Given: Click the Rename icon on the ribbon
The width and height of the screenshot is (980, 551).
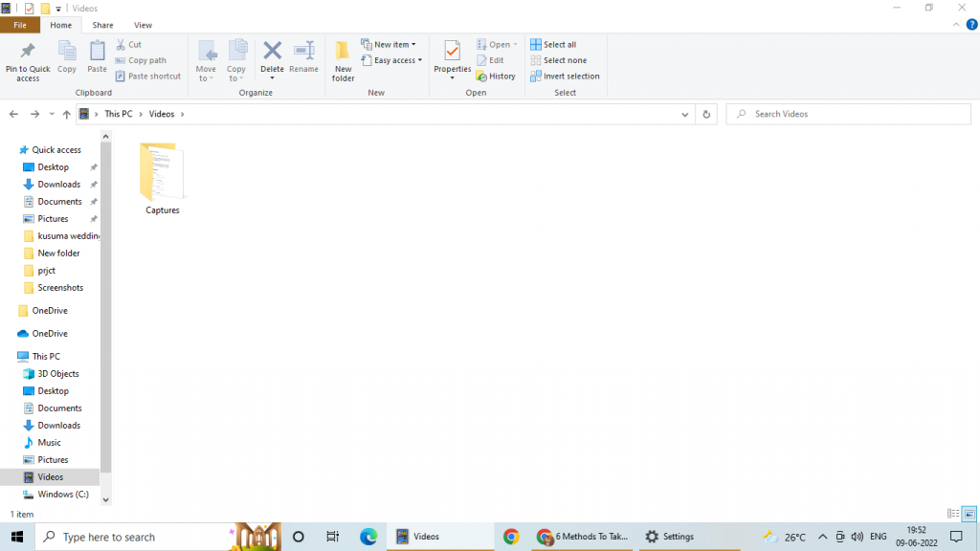Looking at the screenshot, I should pyautogui.click(x=303, y=55).
